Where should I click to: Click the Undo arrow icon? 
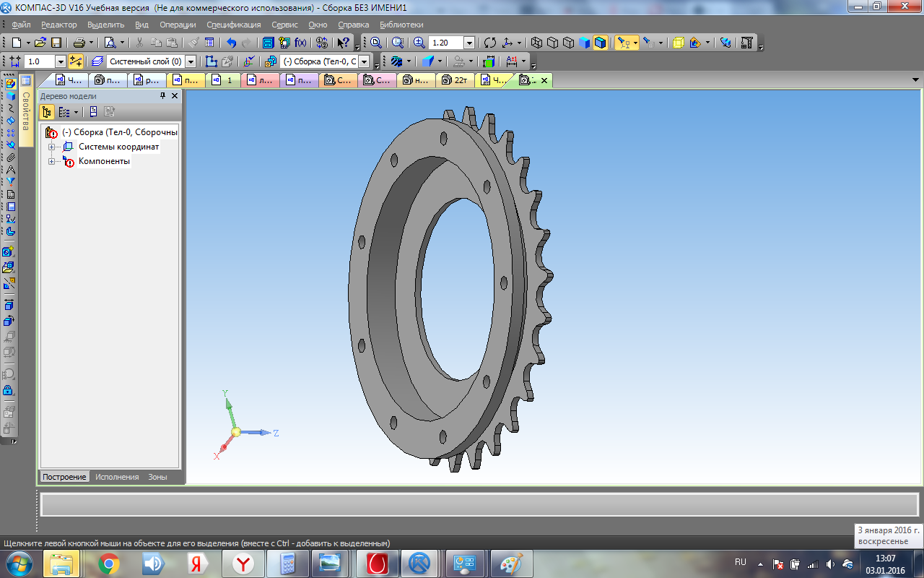(x=231, y=43)
